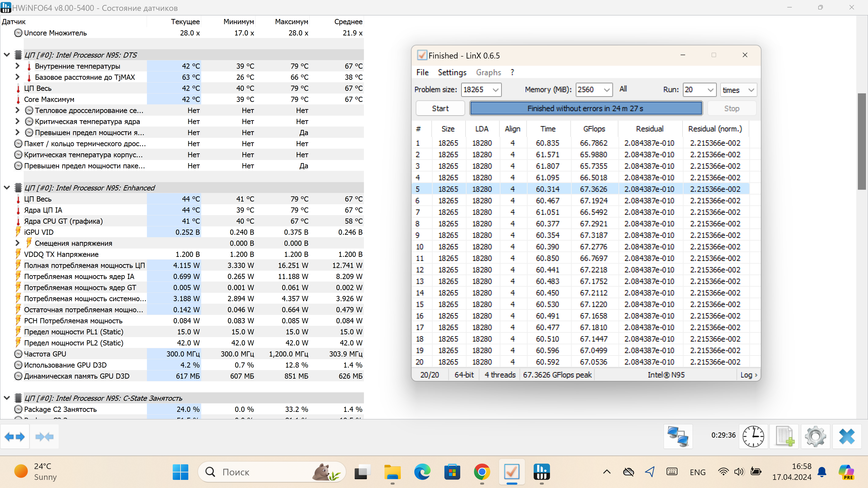
Task: Click the All memory link
Action: pyautogui.click(x=623, y=89)
